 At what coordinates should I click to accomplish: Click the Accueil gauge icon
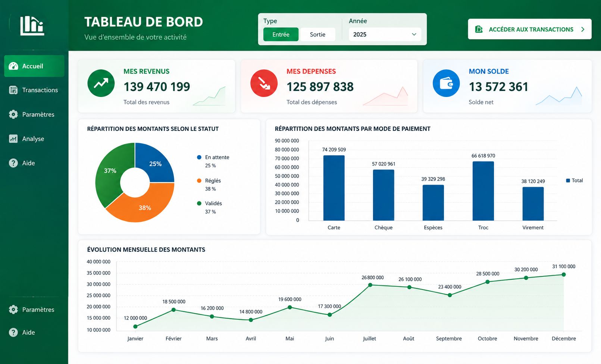coord(13,66)
